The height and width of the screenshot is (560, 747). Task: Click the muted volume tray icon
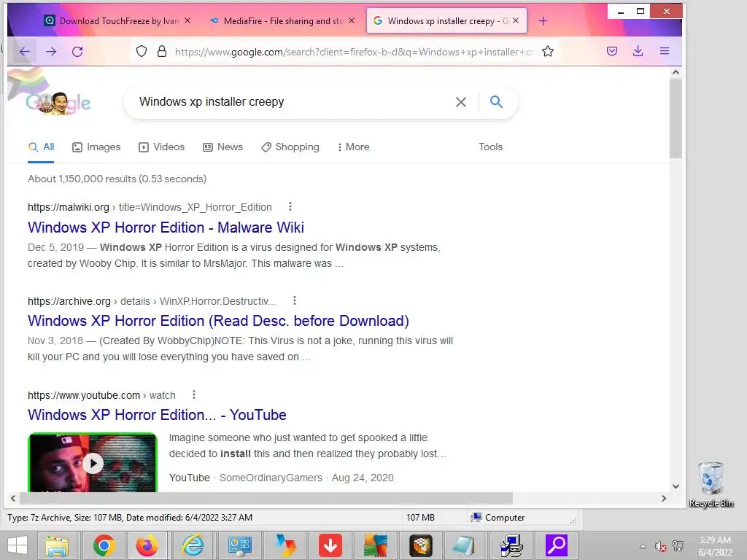click(x=661, y=546)
